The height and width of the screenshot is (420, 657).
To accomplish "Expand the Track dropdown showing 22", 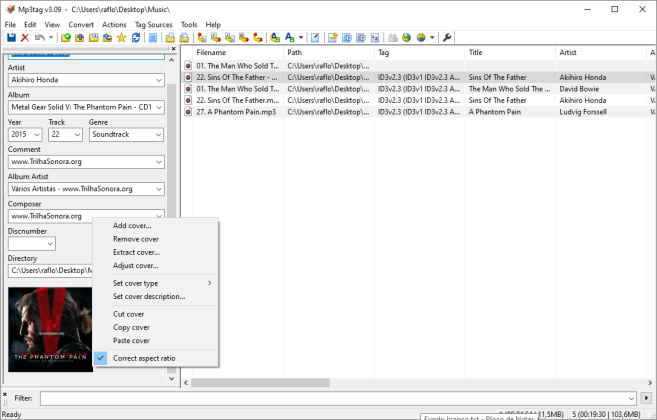I will click(77, 135).
